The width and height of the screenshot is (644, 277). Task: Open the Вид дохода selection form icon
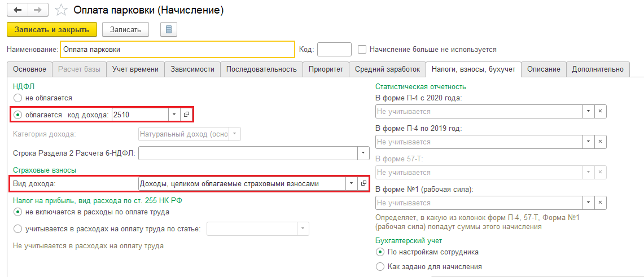tap(363, 183)
